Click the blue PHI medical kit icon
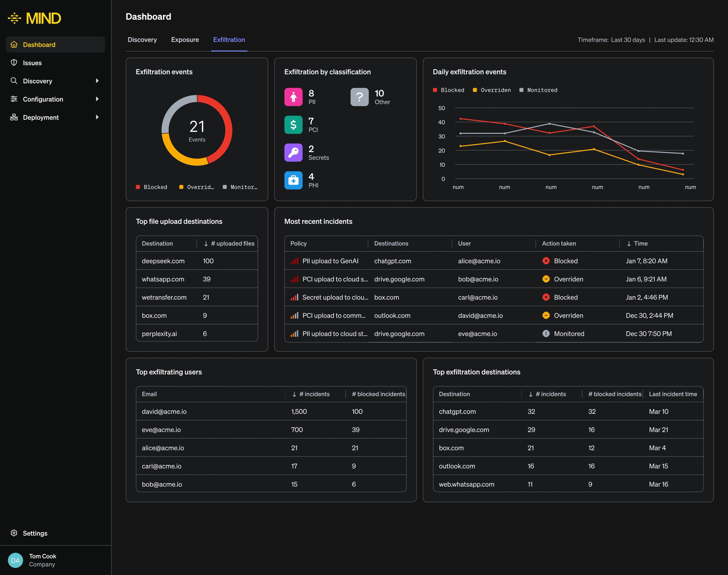 click(x=293, y=180)
